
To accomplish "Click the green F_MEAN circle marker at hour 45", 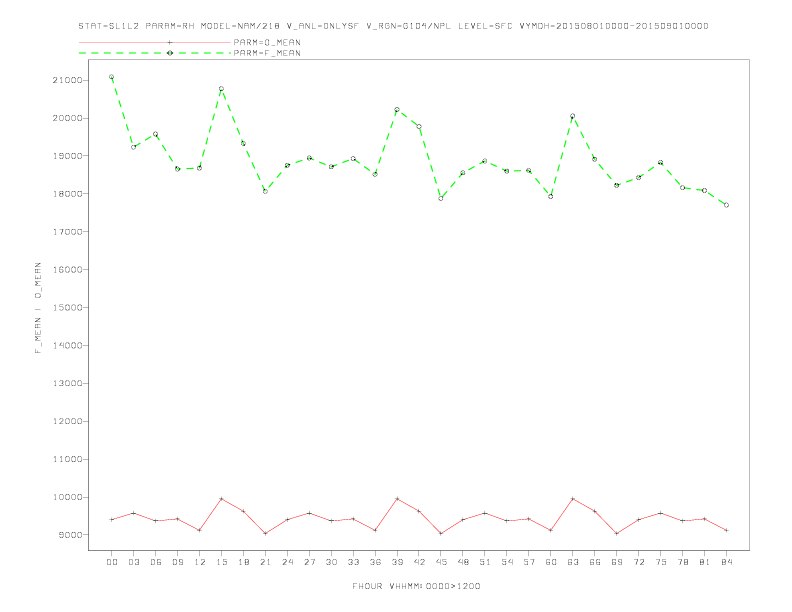I will coord(441,198).
